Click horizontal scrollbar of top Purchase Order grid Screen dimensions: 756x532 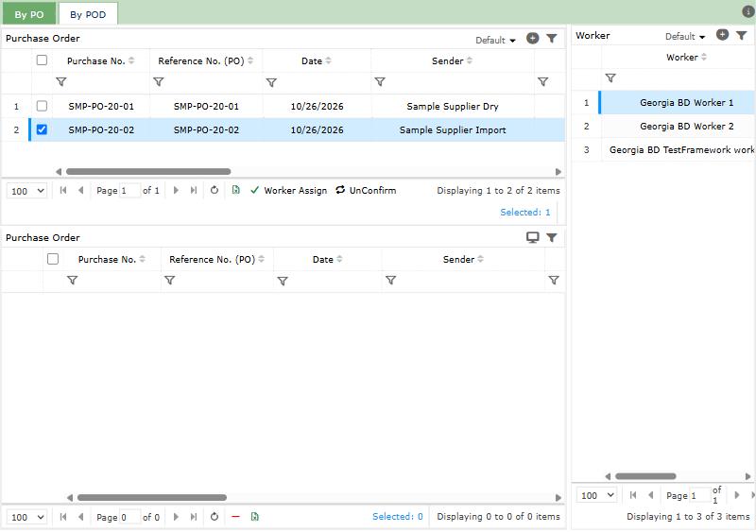pyautogui.click(x=148, y=172)
